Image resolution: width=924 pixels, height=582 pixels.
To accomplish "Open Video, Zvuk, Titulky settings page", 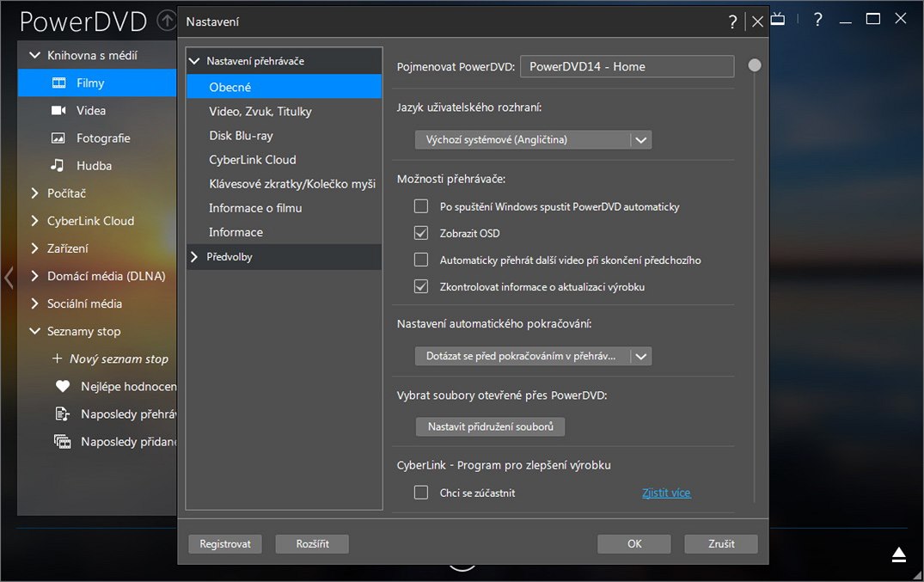I will [260, 112].
